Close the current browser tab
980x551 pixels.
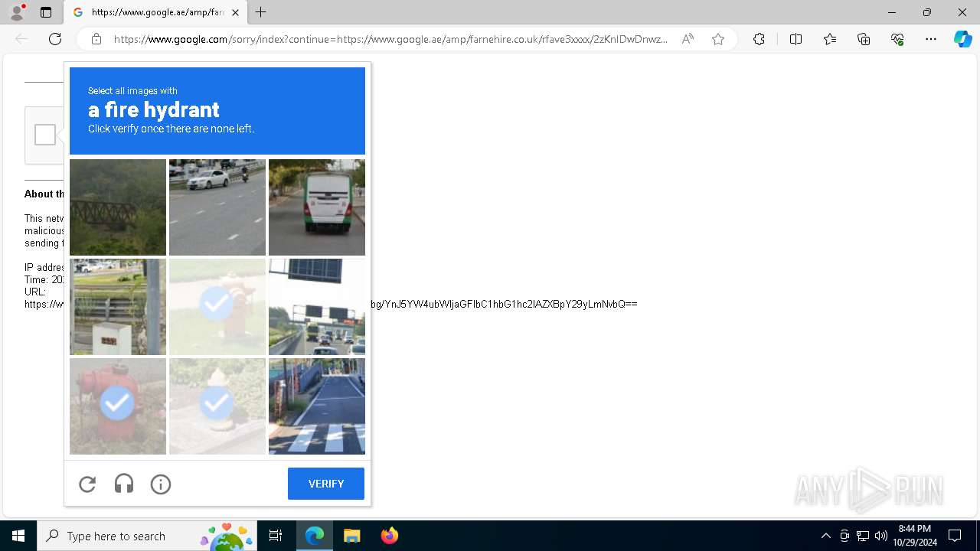point(235,12)
